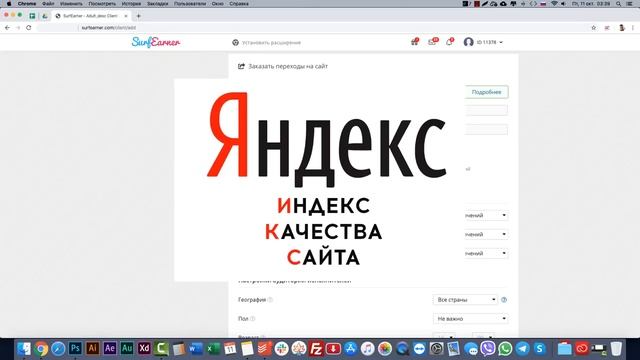Switch to the pinned green Sheets tab

32,16
